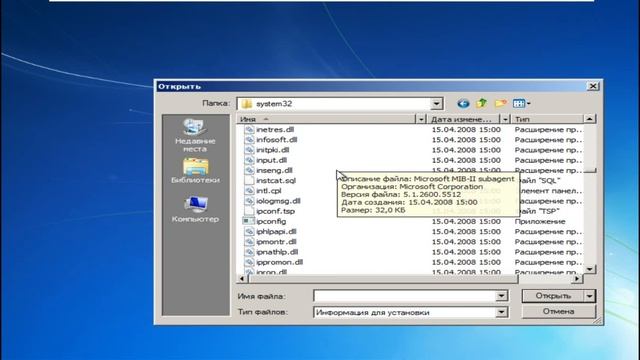Click the vertical scrollbar up arrow
Screen dimensions: 640x360
pos(589,119)
